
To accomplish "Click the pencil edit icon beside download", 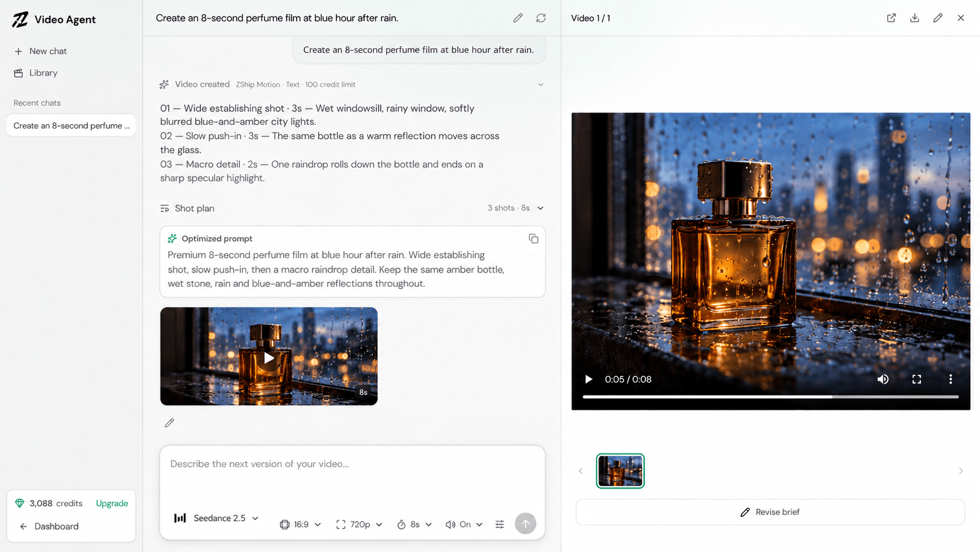I will [938, 18].
